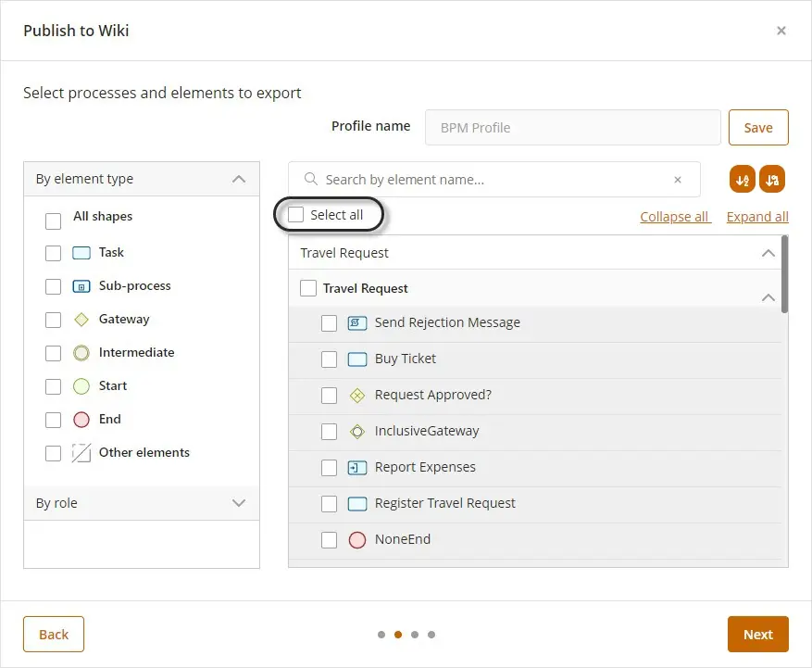Viewport: 812px width, 668px height.
Task: Click the highlighted orange step indicator dot
Action: pyautogui.click(x=398, y=635)
